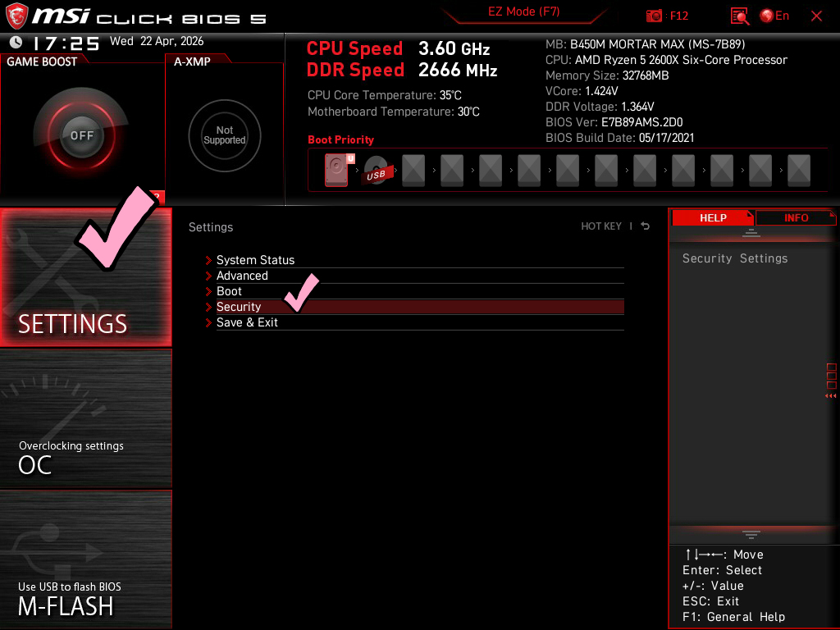The width and height of the screenshot is (840, 630).
Task: Take a screenshot with the F12 camera icon
Action: click(x=654, y=16)
